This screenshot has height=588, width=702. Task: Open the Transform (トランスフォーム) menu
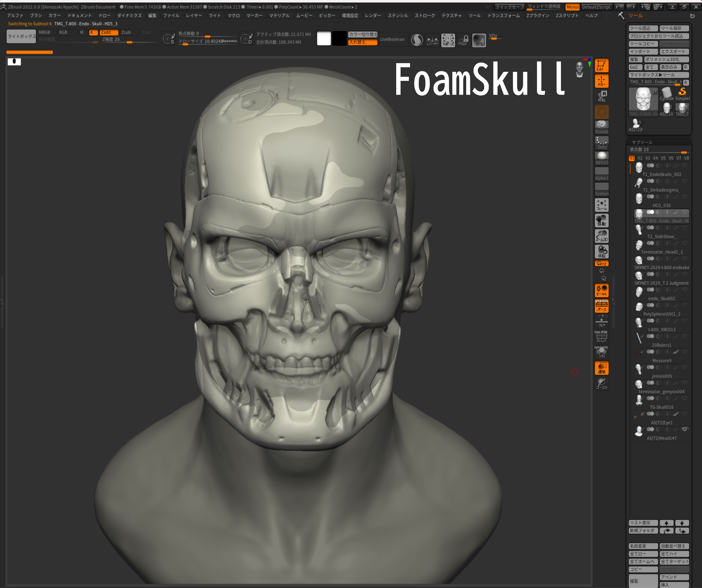click(x=504, y=16)
